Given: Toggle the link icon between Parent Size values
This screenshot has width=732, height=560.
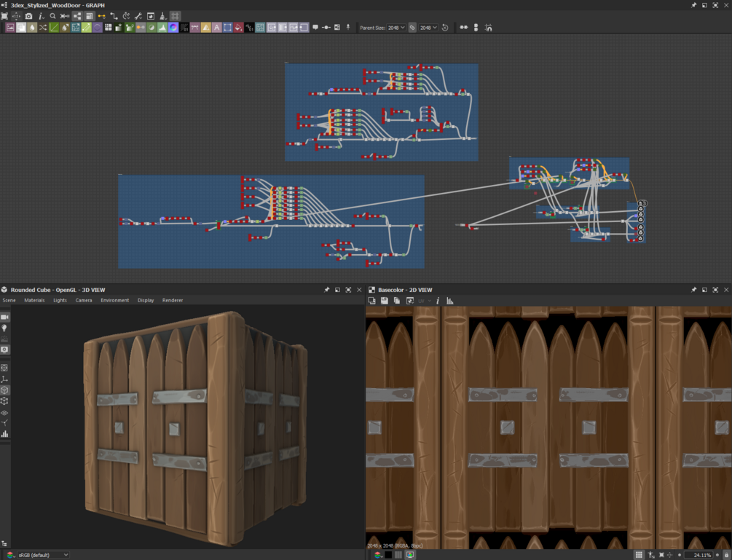Looking at the screenshot, I should [412, 28].
